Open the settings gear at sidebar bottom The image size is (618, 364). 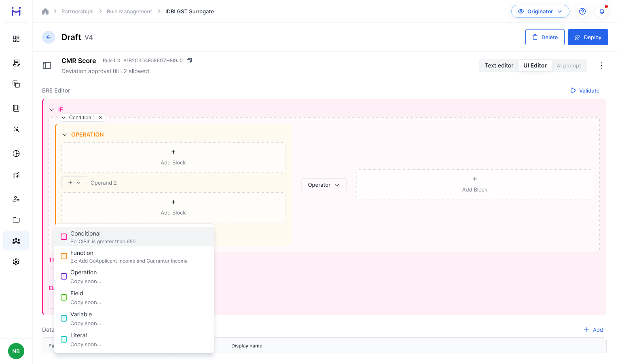(x=16, y=261)
